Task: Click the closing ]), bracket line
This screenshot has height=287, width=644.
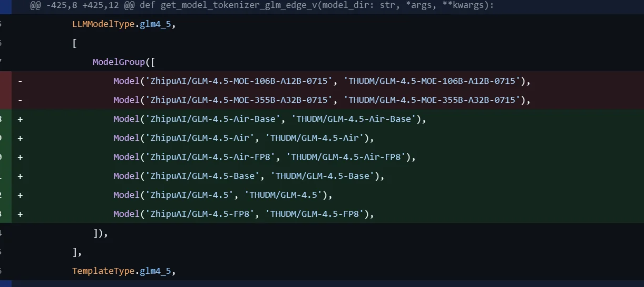Action: 322,233
